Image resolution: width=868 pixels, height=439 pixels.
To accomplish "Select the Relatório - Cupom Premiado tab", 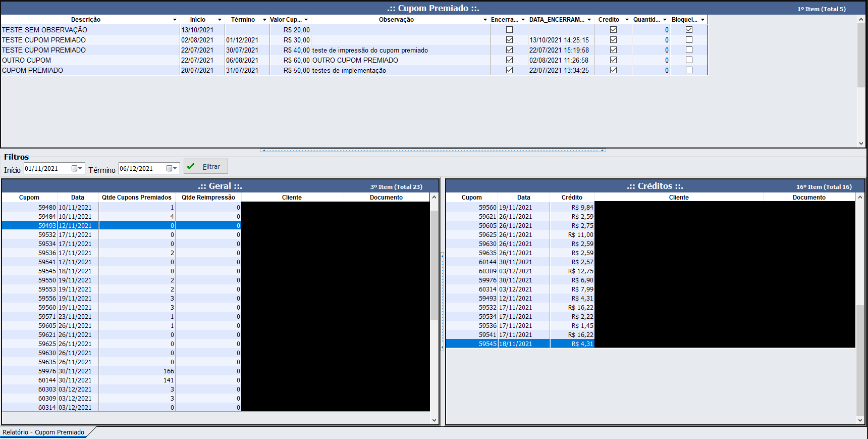I will pyautogui.click(x=44, y=432).
